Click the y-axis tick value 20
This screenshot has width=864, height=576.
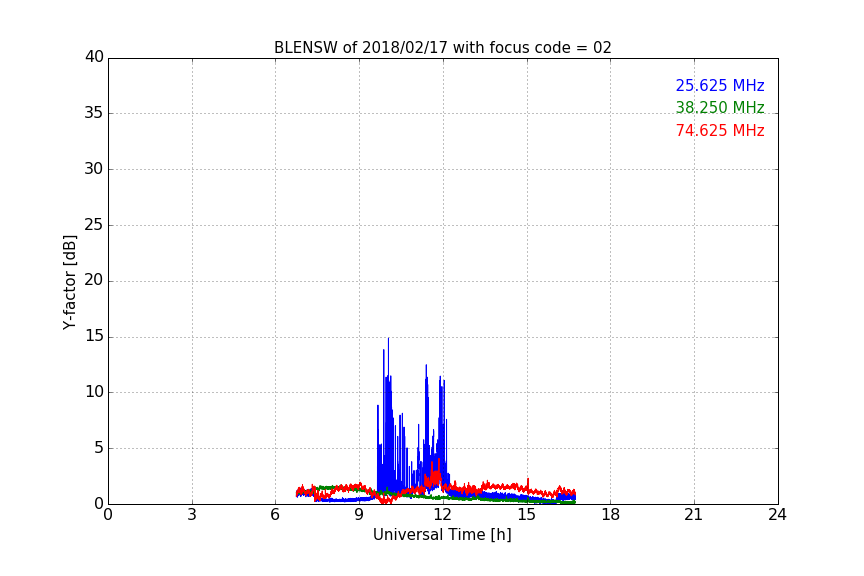pos(94,280)
